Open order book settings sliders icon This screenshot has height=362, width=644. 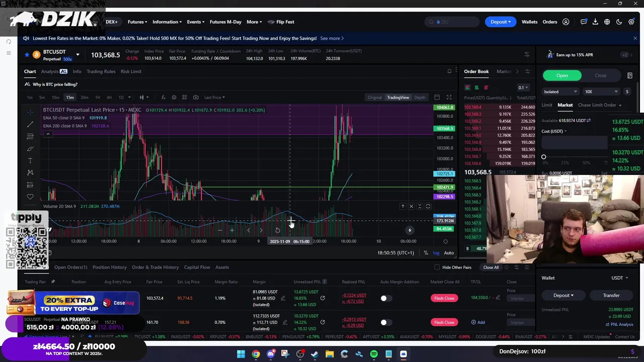pyautogui.click(x=527, y=71)
